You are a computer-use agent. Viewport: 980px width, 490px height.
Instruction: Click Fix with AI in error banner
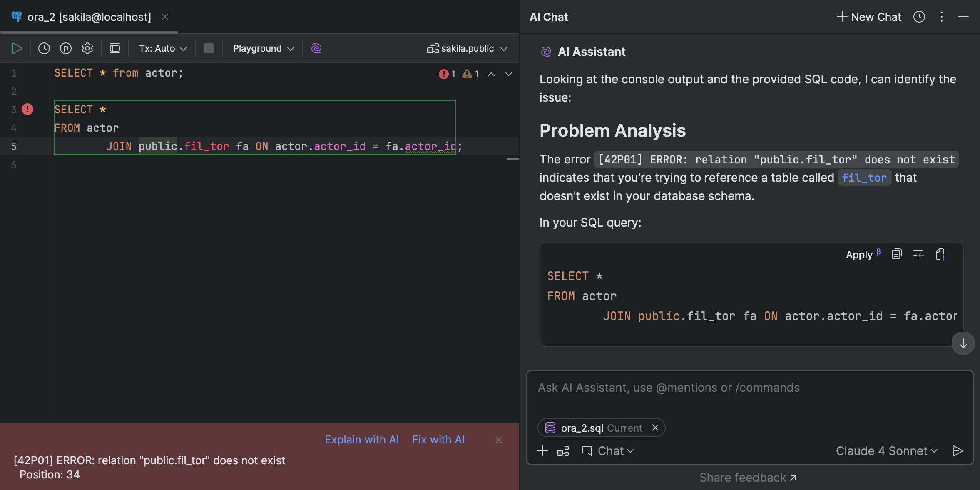pyautogui.click(x=438, y=439)
